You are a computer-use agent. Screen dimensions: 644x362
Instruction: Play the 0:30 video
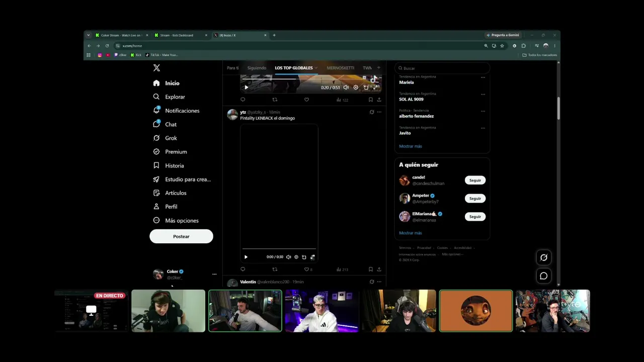246,257
